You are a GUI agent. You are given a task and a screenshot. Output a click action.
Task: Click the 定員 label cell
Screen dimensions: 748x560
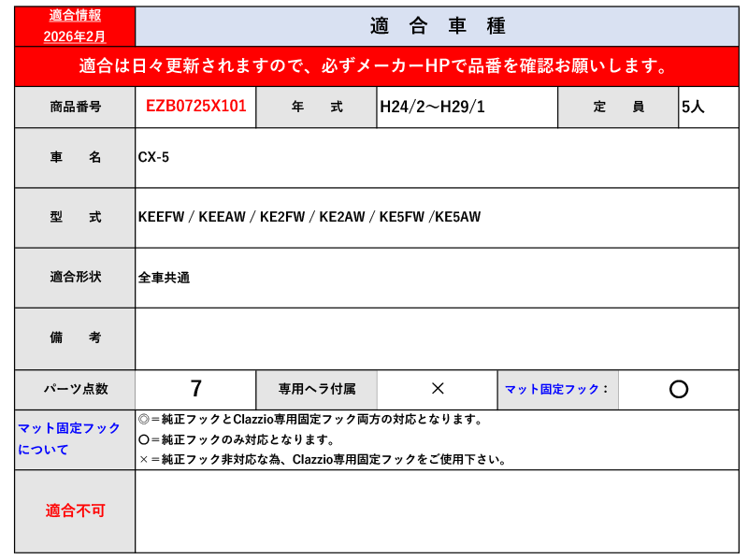pyautogui.click(x=618, y=107)
